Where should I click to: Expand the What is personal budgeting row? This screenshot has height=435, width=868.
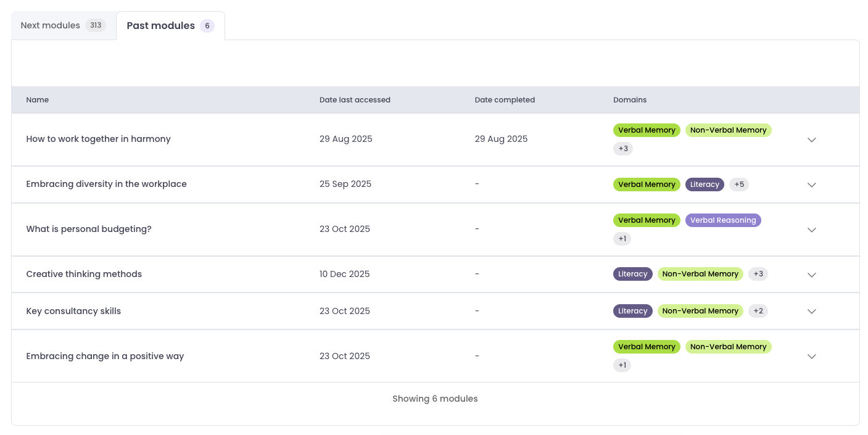coord(811,230)
